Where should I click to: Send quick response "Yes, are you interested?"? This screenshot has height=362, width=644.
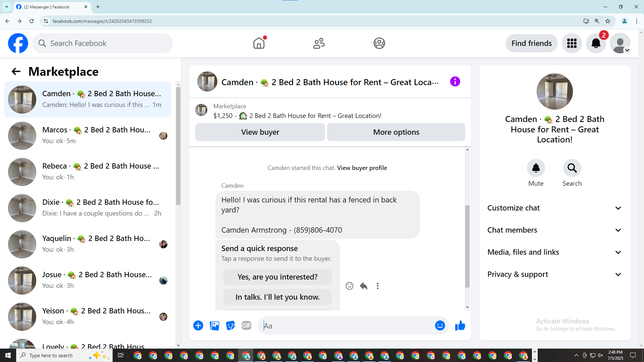click(x=277, y=277)
